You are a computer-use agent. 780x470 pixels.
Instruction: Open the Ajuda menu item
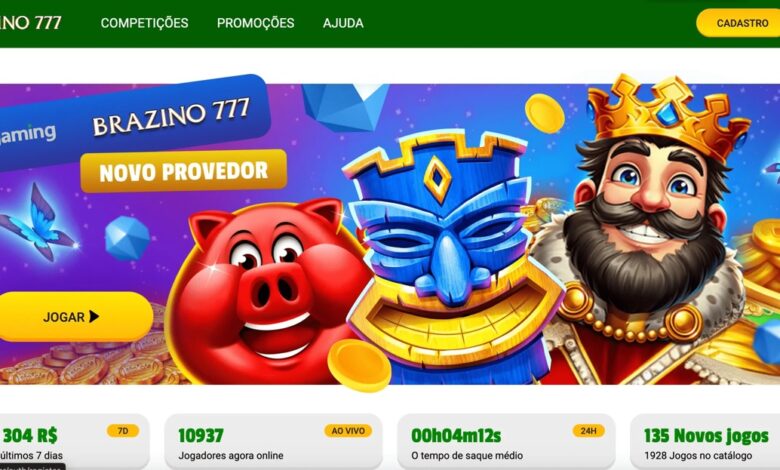coord(343,23)
